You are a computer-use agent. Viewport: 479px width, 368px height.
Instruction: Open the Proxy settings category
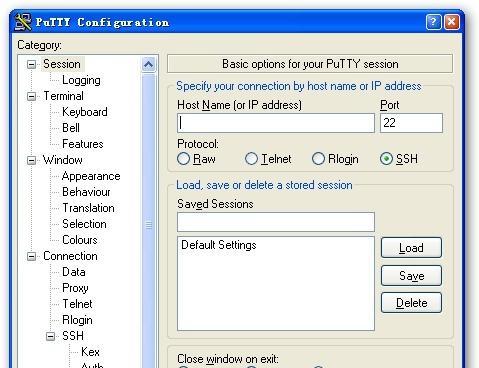click(75, 288)
